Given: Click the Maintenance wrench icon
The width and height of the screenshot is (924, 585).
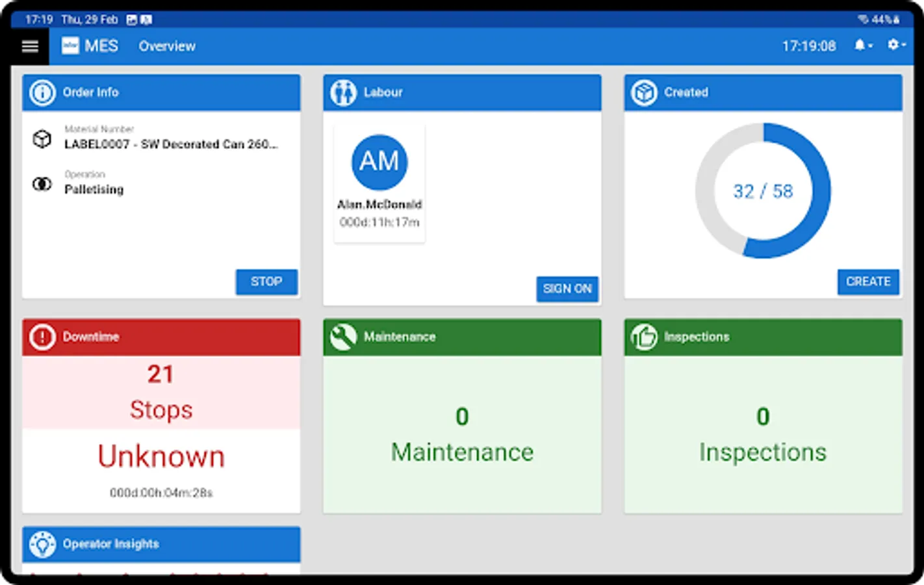Looking at the screenshot, I should tap(343, 337).
